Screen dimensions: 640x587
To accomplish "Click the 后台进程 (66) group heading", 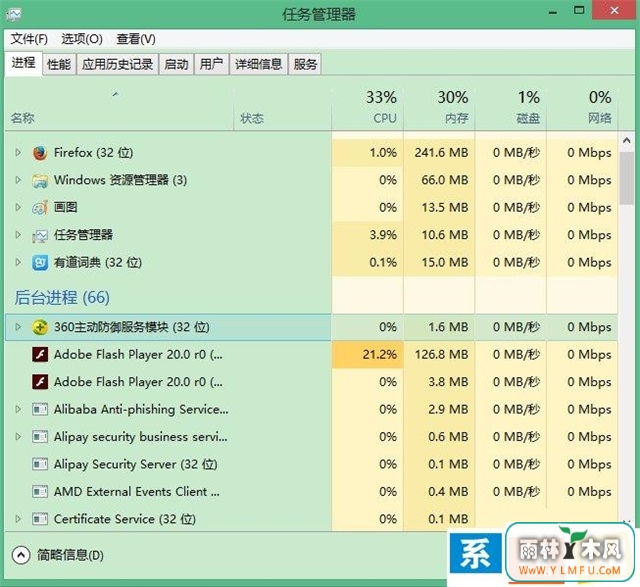I will pyautogui.click(x=62, y=298).
